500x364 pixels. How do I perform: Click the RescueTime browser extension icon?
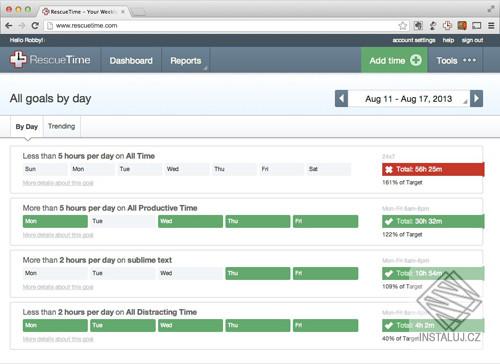coord(447,25)
